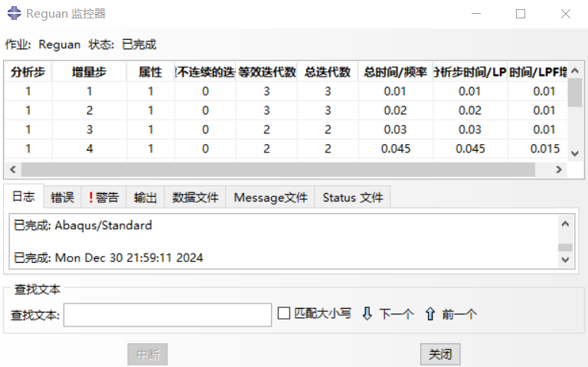Minimize the Reguan 监控器 window
This screenshot has width=588, height=367.
click(x=476, y=14)
